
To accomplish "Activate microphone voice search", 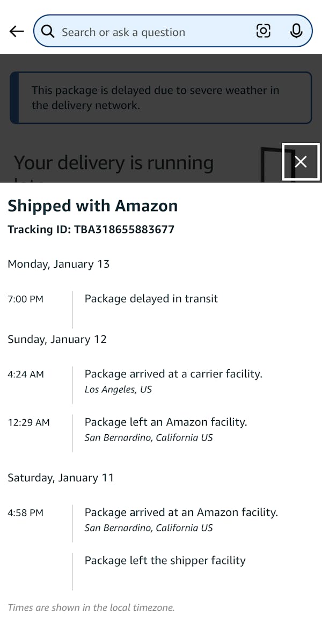I will point(296,32).
